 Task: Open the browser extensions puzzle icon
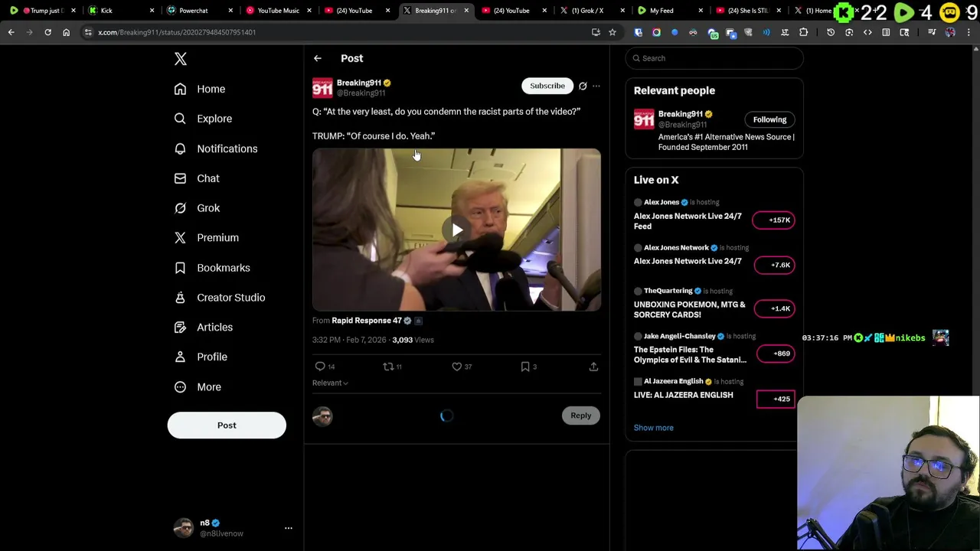pyautogui.click(x=803, y=32)
